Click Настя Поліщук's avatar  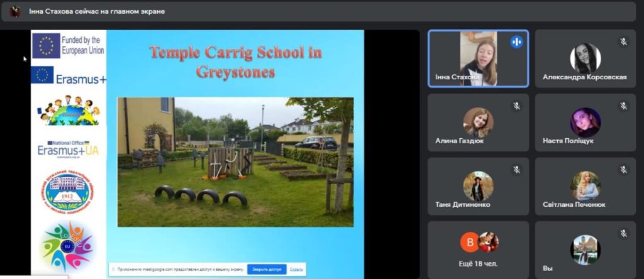(585, 121)
